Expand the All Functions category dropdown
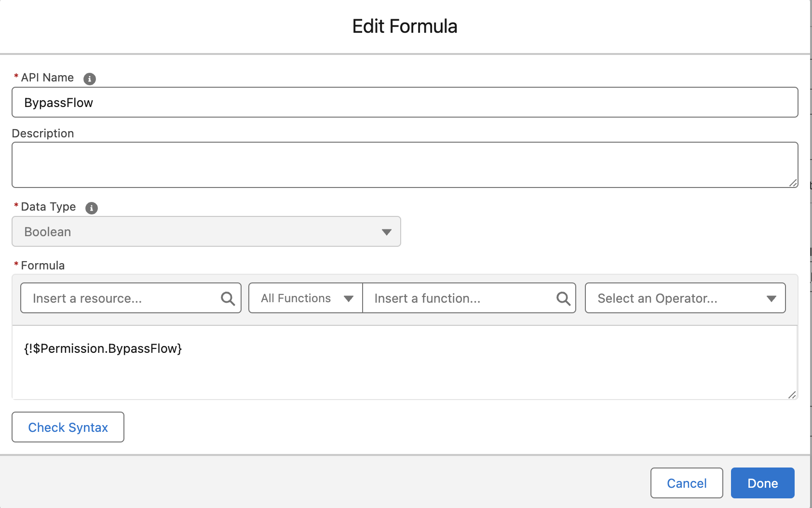The height and width of the screenshot is (508, 812). (306, 298)
